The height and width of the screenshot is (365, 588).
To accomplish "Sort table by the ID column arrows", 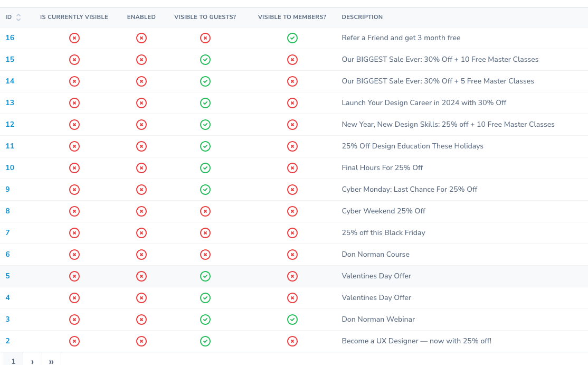I will (x=18, y=17).
